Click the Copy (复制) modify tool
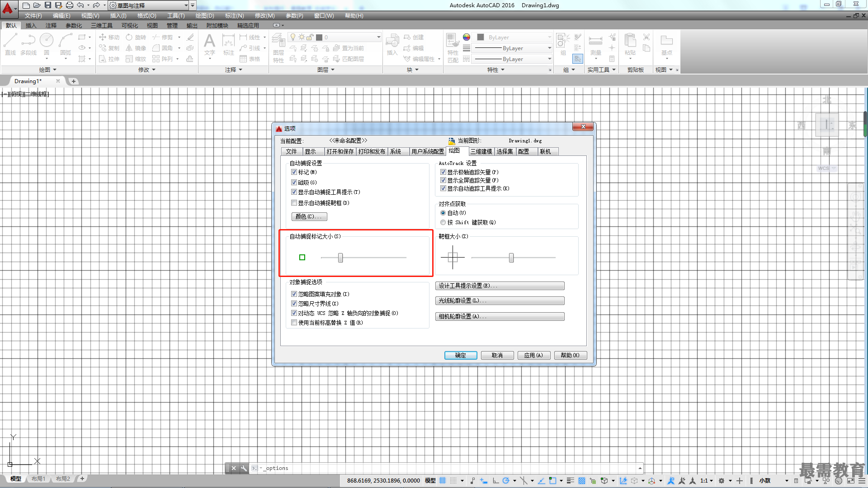 [x=109, y=48]
